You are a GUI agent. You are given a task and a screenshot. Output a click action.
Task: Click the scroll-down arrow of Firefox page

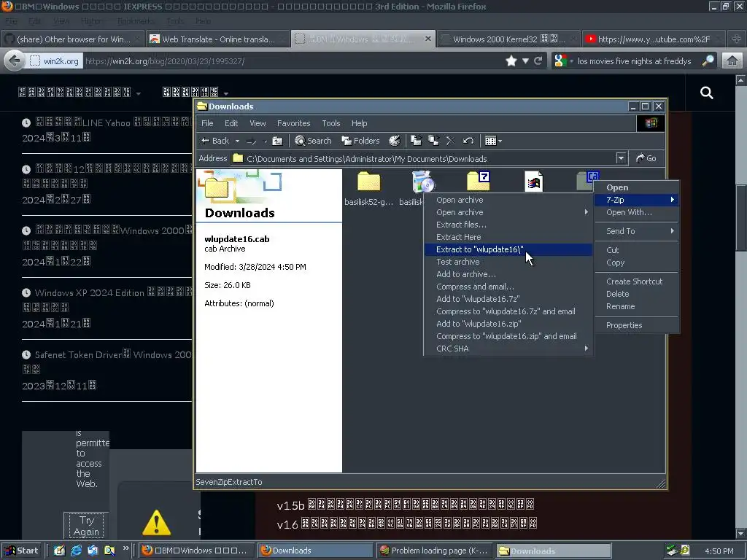coord(741,533)
